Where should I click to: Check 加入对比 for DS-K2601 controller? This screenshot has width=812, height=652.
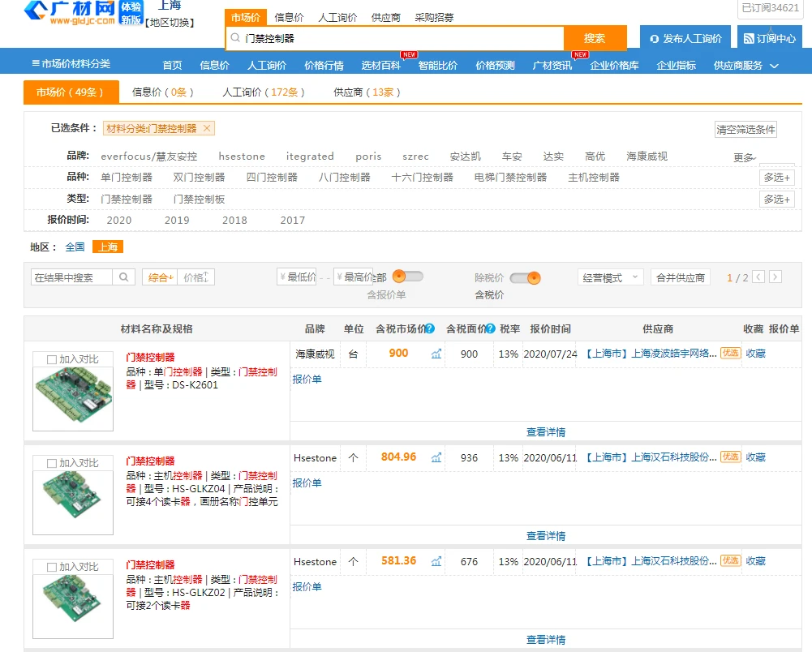(x=52, y=359)
